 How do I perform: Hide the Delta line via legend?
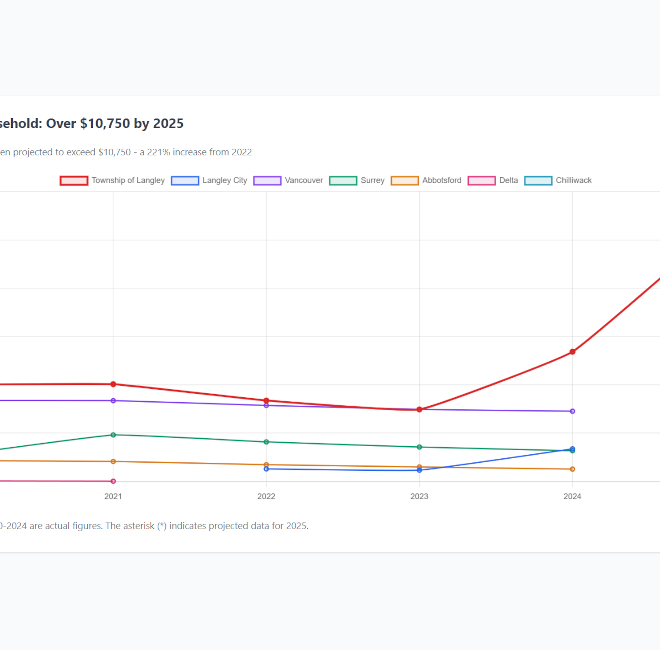[x=482, y=181]
